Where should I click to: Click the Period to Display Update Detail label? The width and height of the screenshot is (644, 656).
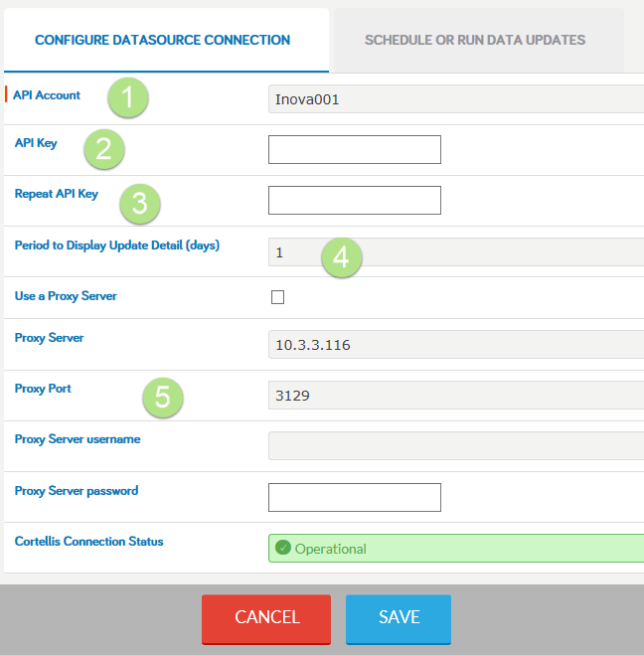pos(117,246)
